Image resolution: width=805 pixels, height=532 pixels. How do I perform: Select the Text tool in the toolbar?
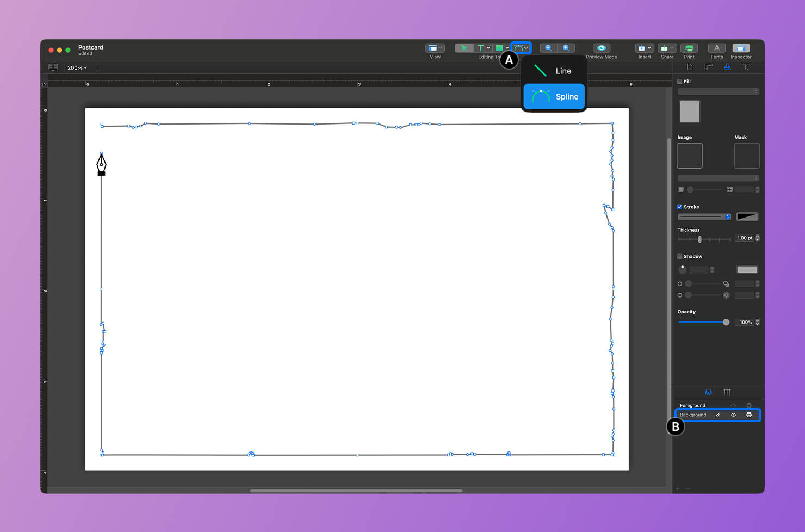tap(481, 47)
